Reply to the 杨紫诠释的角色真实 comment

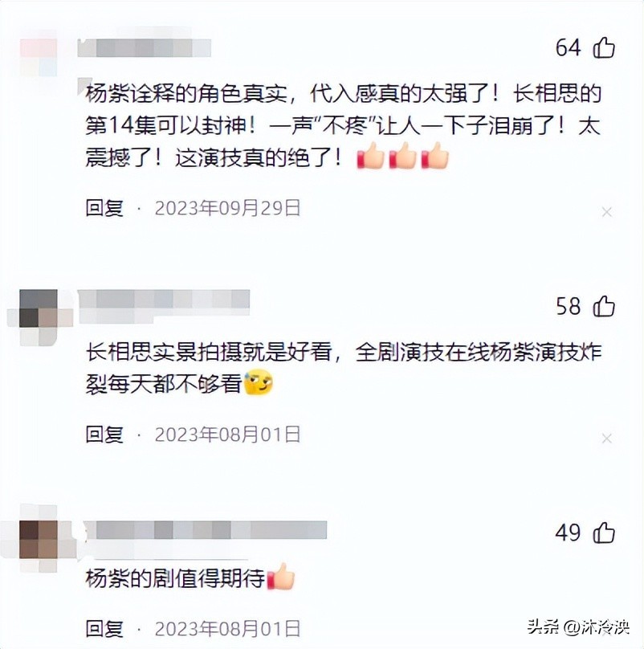104,208
